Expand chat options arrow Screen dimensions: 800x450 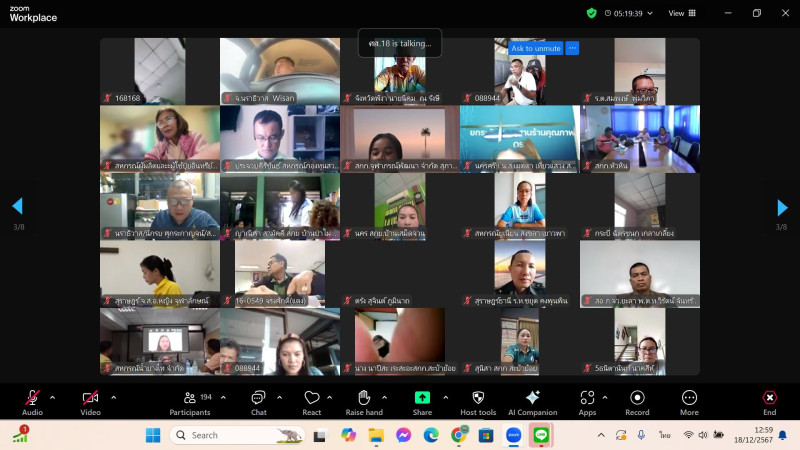280,397
